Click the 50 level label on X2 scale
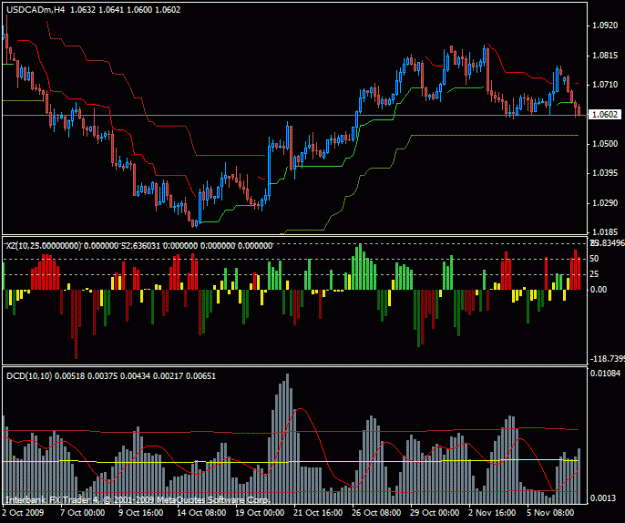625x523 pixels. (x=594, y=259)
